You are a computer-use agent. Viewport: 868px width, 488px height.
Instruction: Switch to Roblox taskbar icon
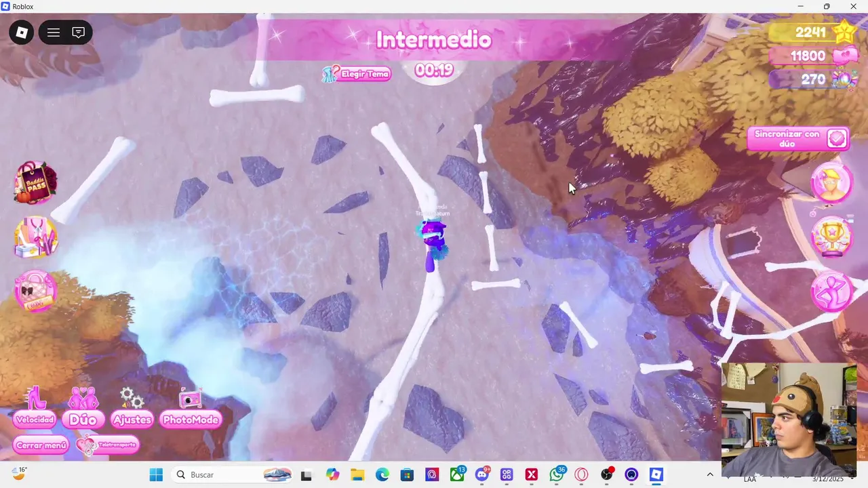tap(656, 474)
